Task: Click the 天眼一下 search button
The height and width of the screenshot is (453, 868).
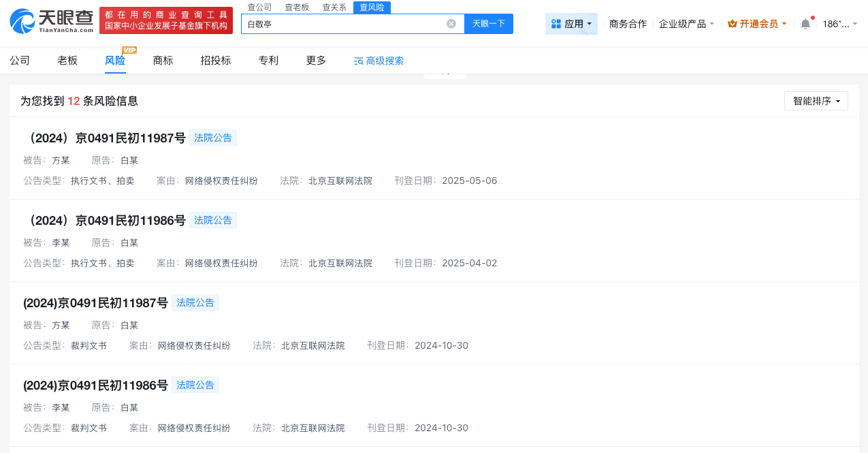Action: pos(489,23)
